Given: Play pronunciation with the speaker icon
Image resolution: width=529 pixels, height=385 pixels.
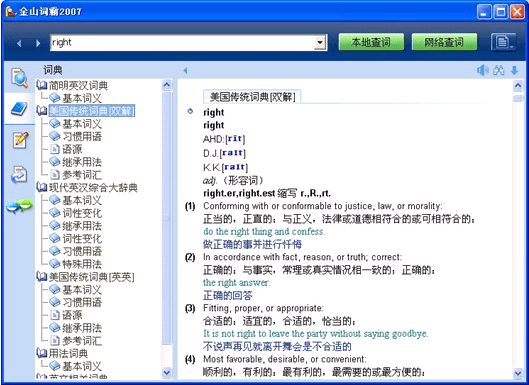Looking at the screenshot, I should (482, 71).
